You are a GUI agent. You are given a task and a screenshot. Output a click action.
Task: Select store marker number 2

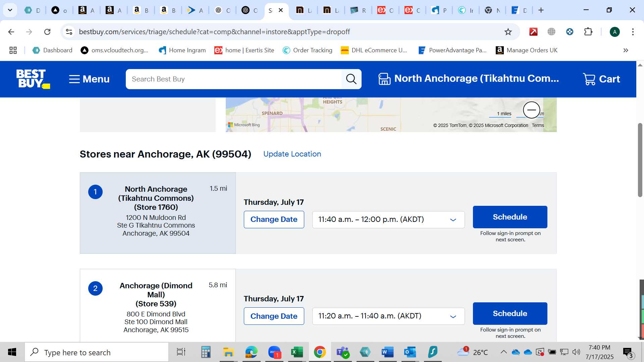pos(95,288)
